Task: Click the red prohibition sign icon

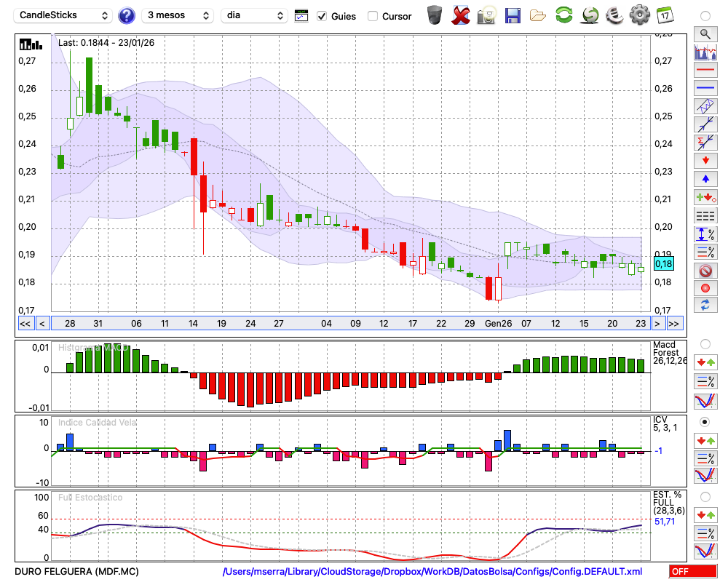Action: 705,271
